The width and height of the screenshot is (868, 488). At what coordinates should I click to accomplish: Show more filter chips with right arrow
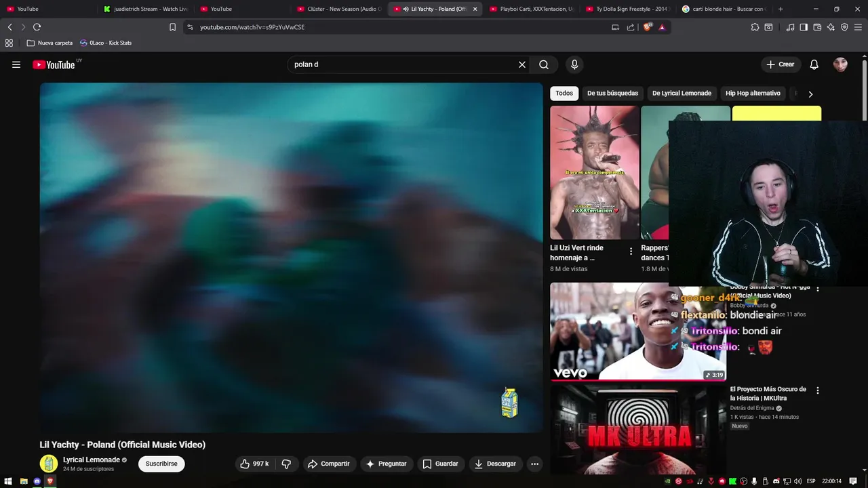pyautogui.click(x=810, y=94)
